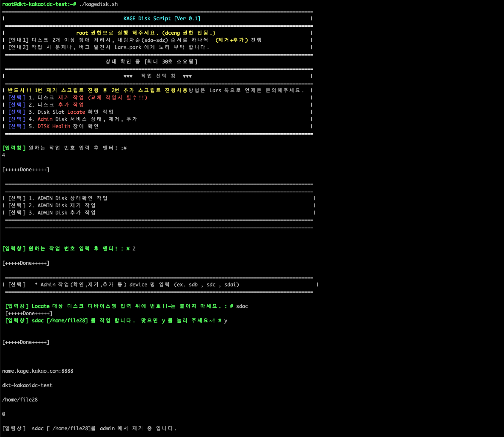Click the '[알림창] sdac ... admin 에서 제거 중' line
The width and height of the screenshot is (504, 437).
coord(89,428)
